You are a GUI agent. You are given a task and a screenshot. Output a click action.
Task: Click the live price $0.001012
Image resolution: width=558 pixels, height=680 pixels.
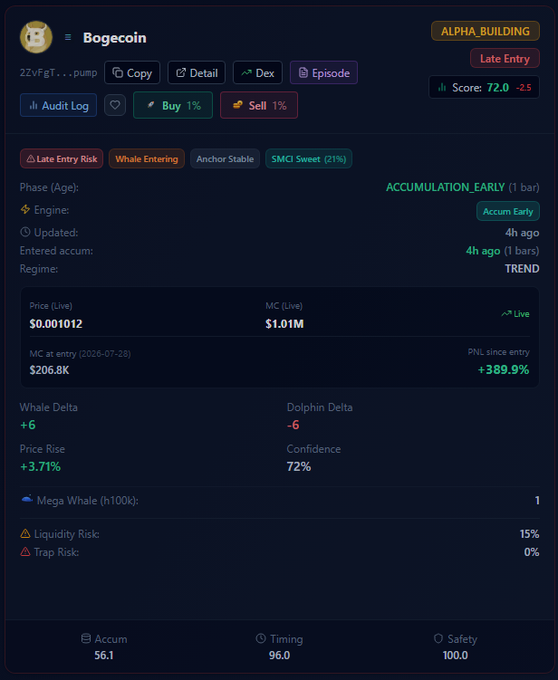pos(56,324)
